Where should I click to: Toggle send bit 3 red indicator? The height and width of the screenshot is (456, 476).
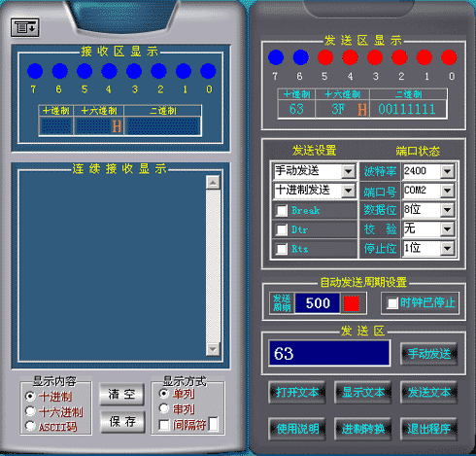point(375,57)
